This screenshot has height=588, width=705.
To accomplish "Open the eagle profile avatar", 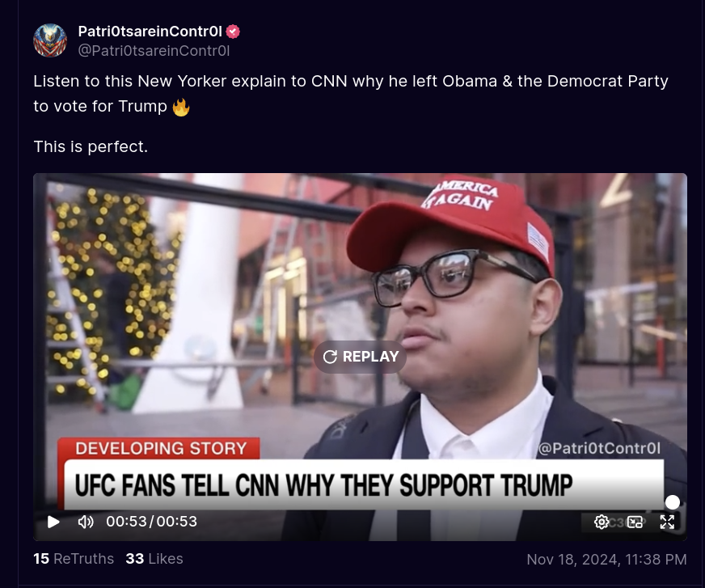I will tap(50, 40).
